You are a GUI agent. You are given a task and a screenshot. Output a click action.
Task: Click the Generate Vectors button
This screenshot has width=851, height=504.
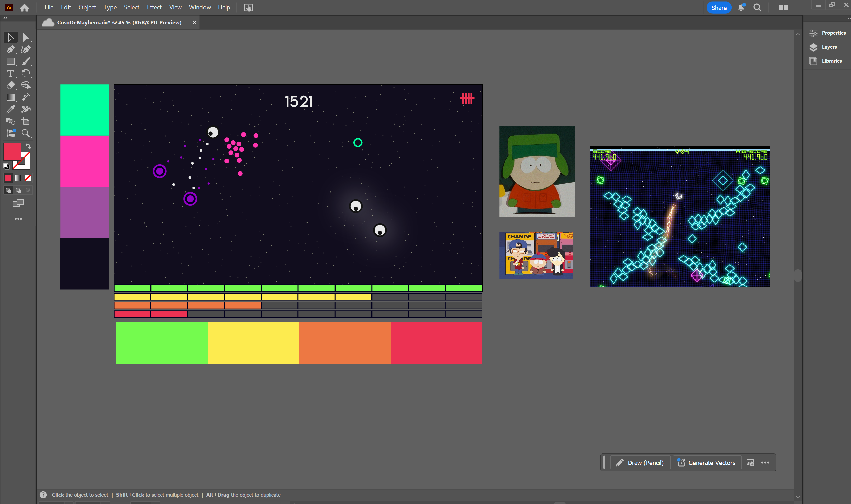coord(707,463)
